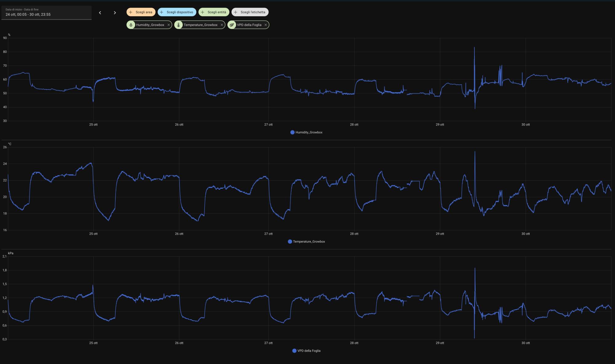Screen dimensions: 615x364
Task: Click the Temperature_Growbox chip label
Action: (200, 25)
